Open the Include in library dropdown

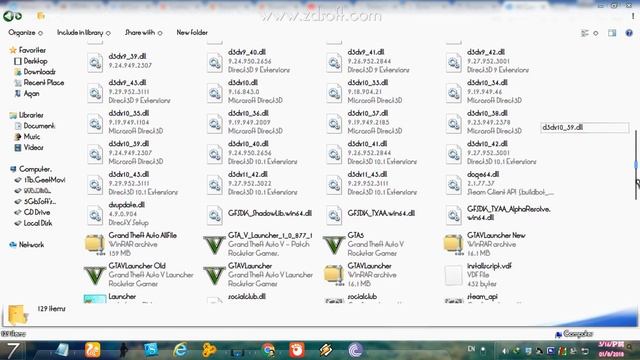tap(83, 33)
